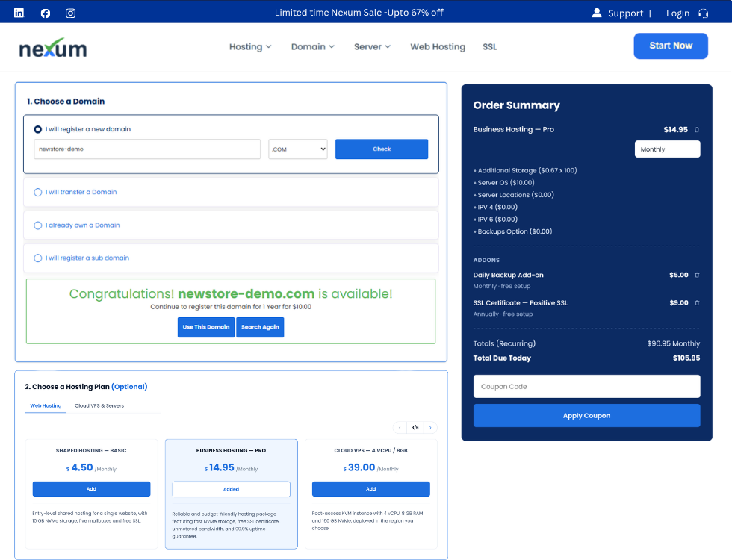Click the user profile icon beside Support

click(597, 13)
